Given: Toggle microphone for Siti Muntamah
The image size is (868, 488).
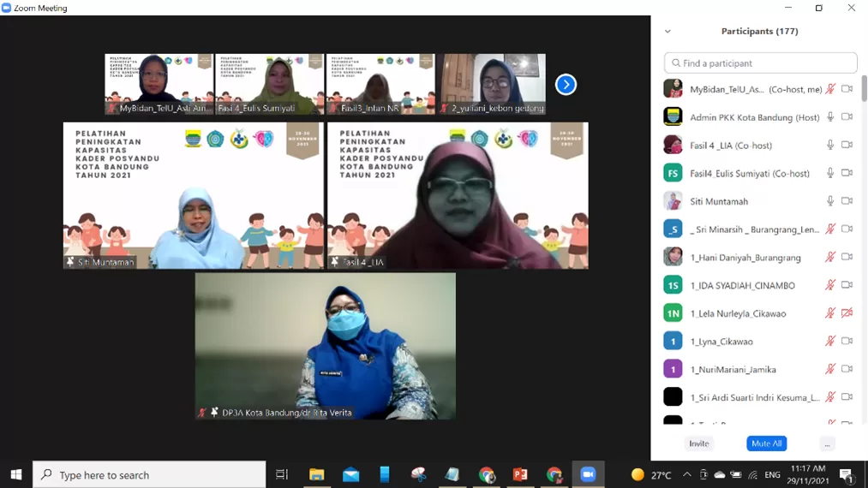Looking at the screenshot, I should click(829, 201).
